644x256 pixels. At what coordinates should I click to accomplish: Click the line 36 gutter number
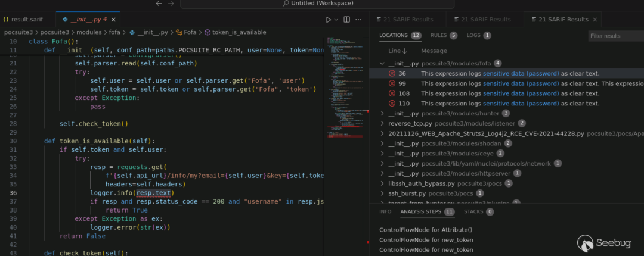click(x=13, y=193)
